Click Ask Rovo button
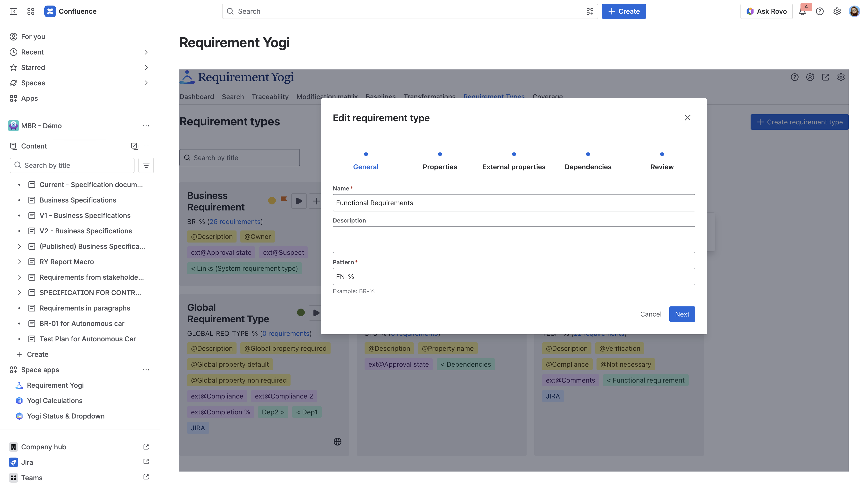This screenshot has width=868, height=486. click(766, 12)
